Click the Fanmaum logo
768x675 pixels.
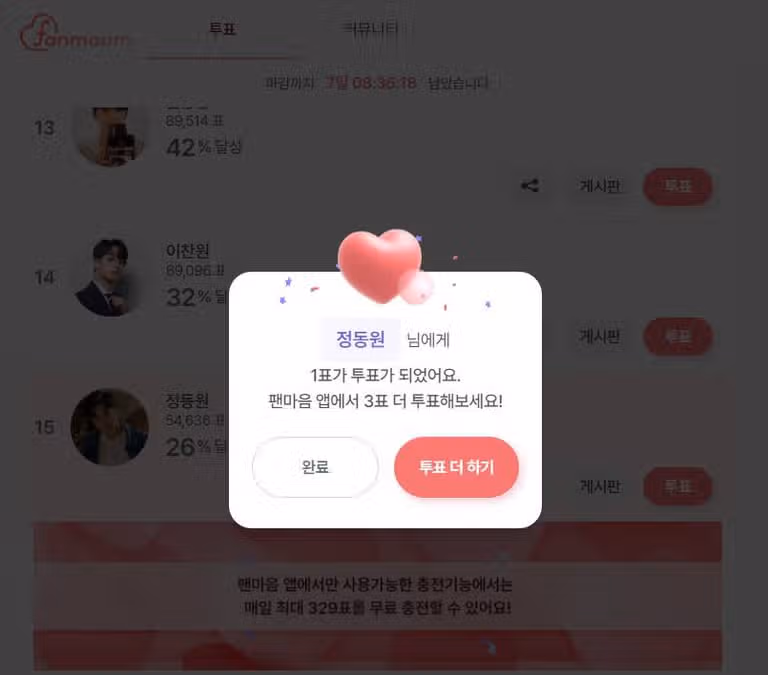coord(74,32)
